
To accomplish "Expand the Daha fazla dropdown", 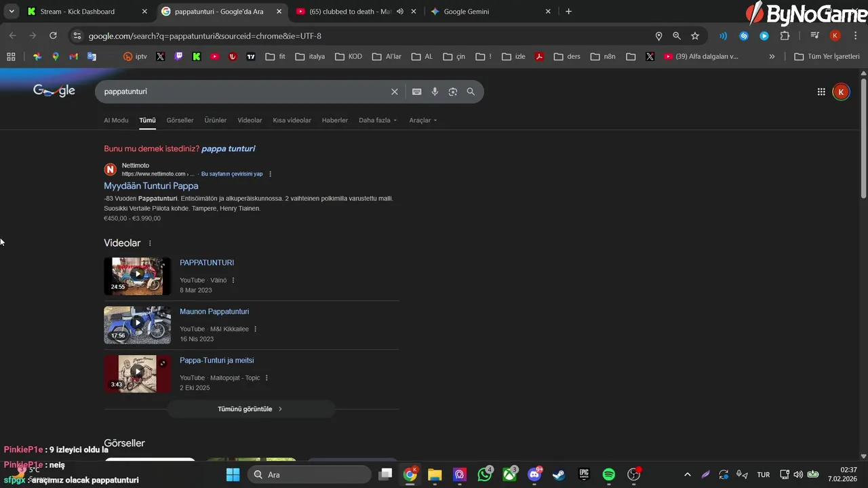I will click(378, 120).
